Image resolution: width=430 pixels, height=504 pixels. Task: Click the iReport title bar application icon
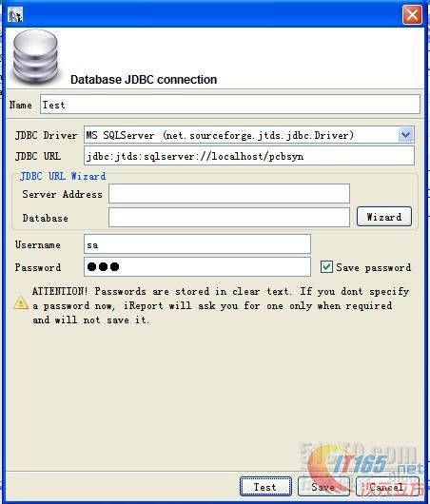pos(15,14)
